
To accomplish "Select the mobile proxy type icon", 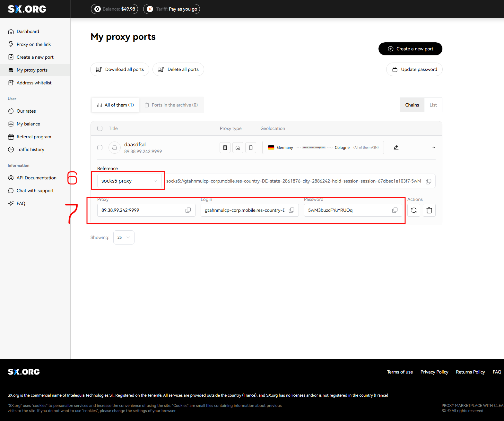I will [x=251, y=148].
